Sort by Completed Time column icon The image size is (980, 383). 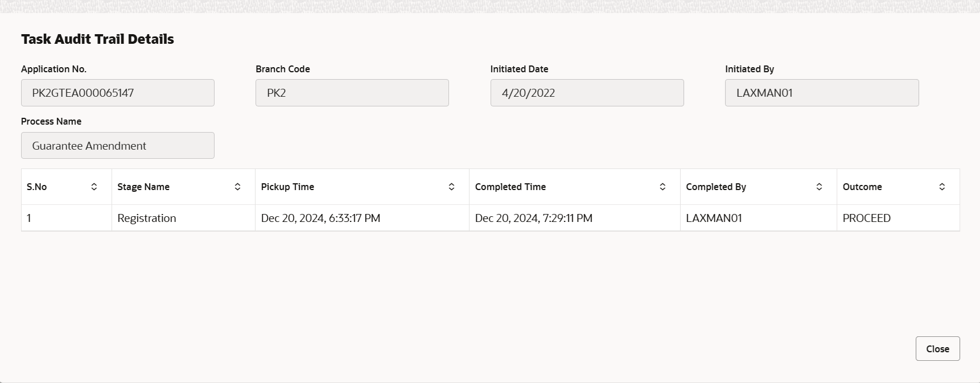click(x=662, y=187)
